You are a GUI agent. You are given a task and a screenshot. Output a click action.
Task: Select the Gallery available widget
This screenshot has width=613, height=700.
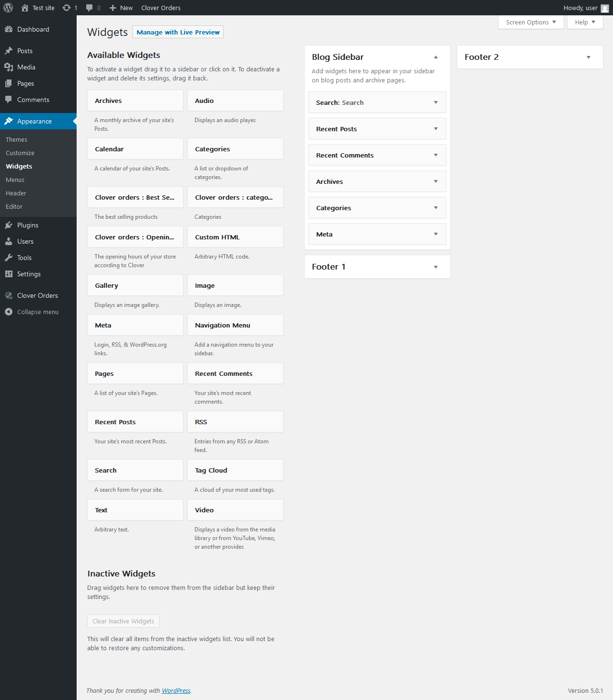click(x=135, y=285)
